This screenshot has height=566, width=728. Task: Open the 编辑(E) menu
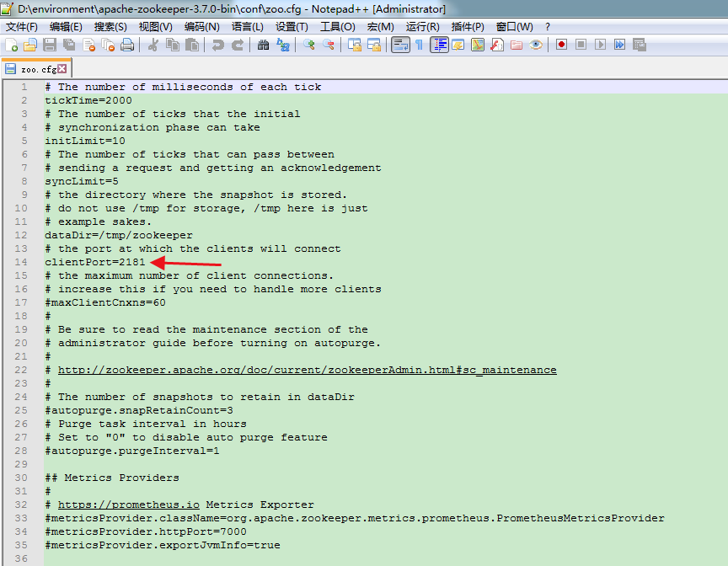[66, 27]
